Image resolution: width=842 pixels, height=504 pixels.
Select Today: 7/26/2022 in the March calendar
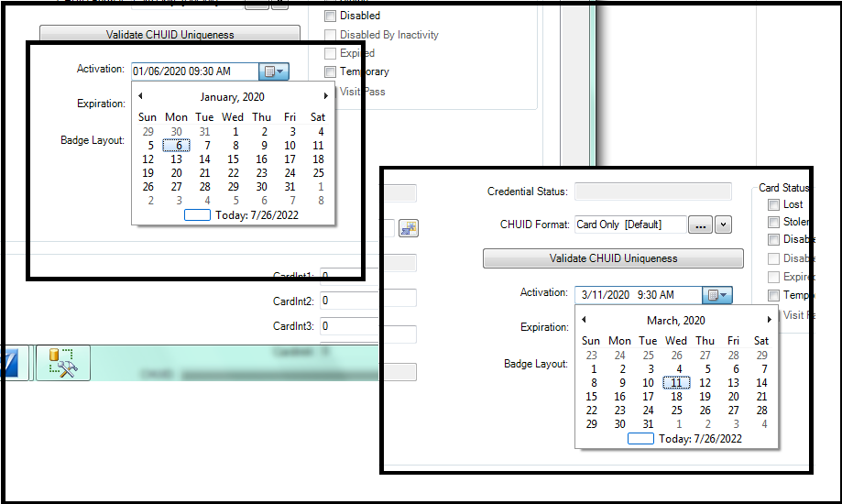point(685,439)
